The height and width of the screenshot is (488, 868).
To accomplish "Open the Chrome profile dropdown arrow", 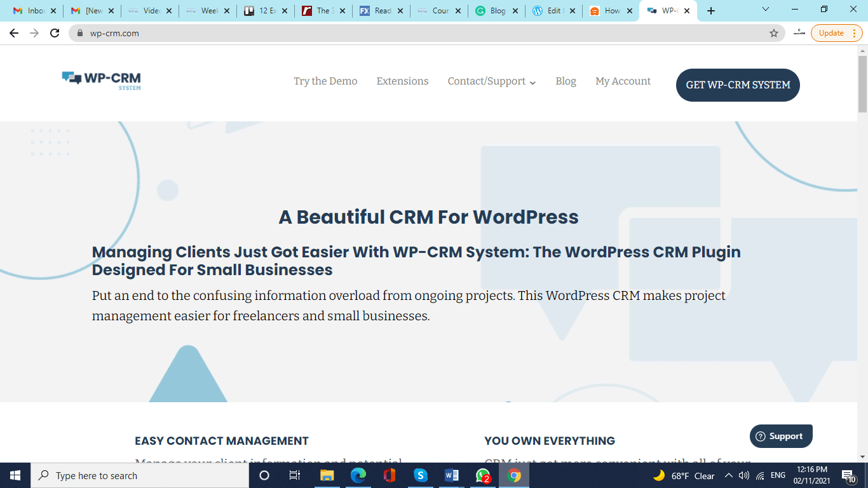I will pyautogui.click(x=764, y=10).
